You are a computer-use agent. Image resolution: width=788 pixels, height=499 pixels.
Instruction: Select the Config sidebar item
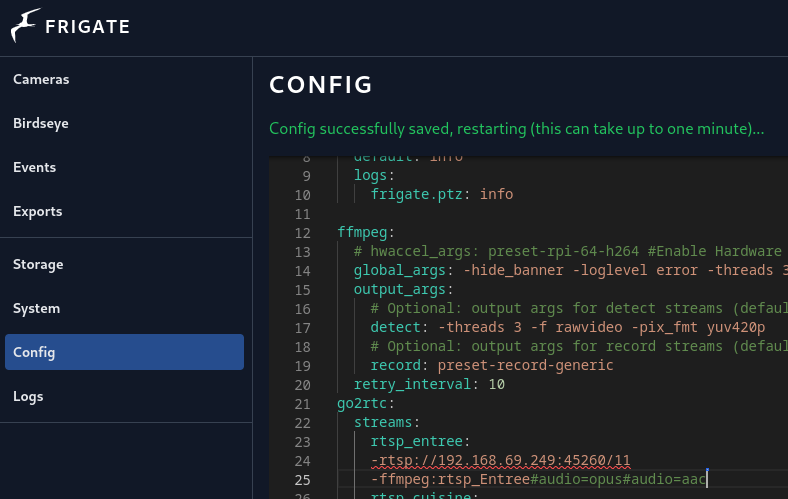coord(124,352)
